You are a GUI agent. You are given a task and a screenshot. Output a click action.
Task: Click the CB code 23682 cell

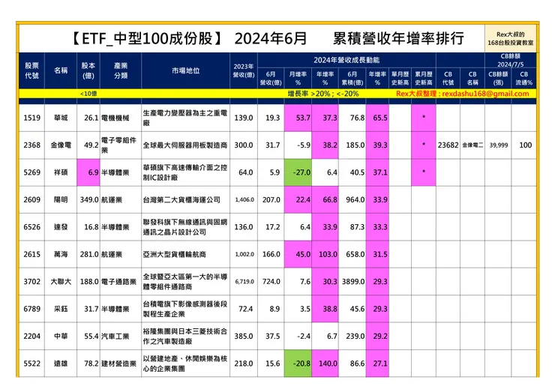coord(448,145)
